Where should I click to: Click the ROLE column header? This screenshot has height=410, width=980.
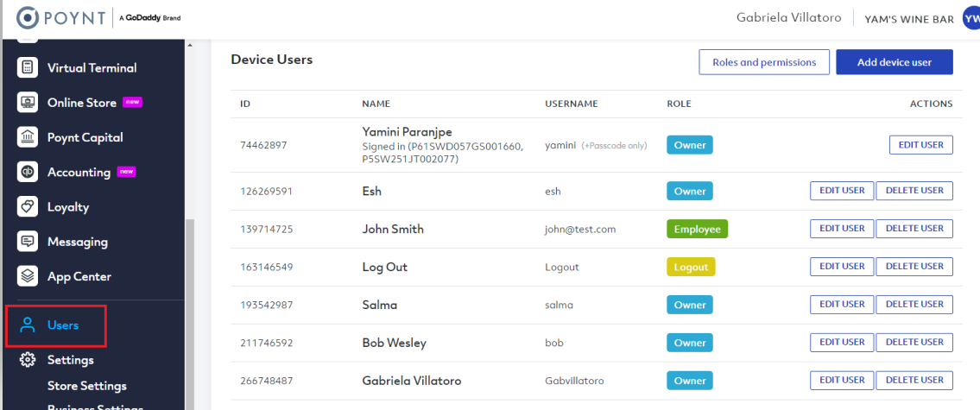coord(679,104)
